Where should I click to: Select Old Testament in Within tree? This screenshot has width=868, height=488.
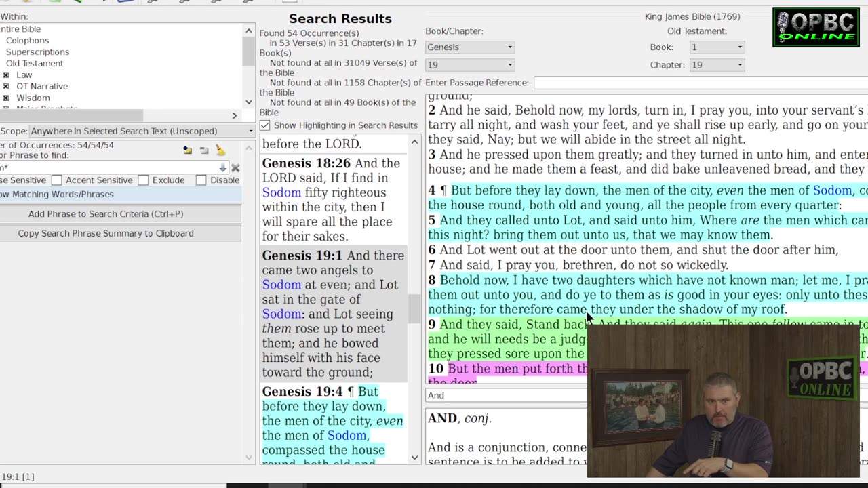[x=35, y=63]
